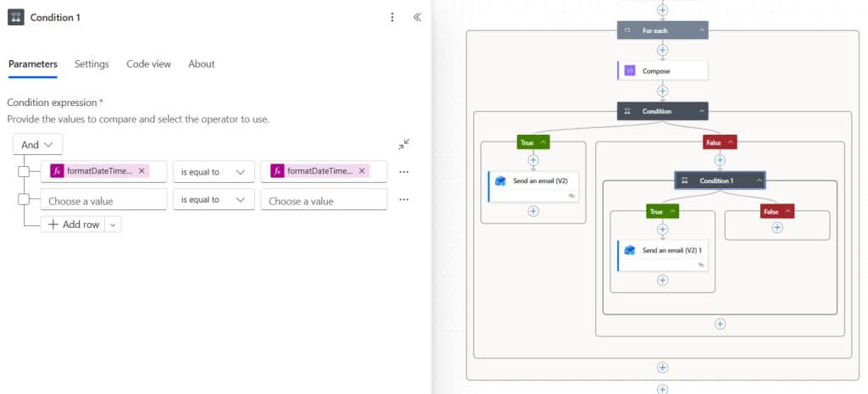The image size is (868, 394).
Task: Add a step below the For each container
Action: click(x=662, y=389)
